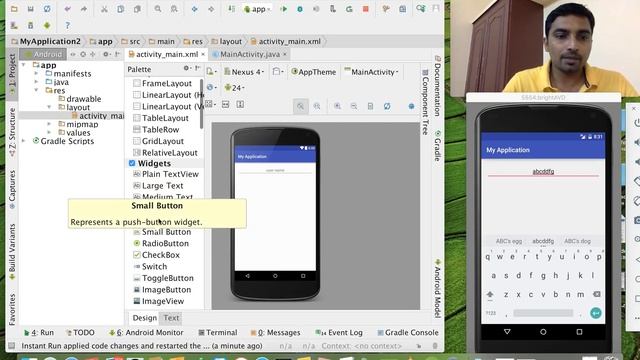The height and width of the screenshot is (360, 640).
Task: Click the red Stop icon
Action: point(366,9)
